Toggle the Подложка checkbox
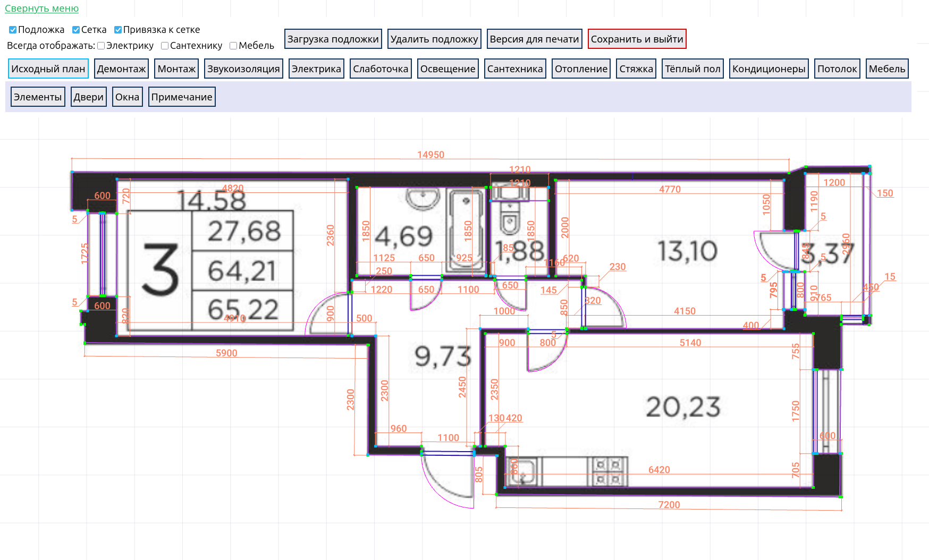Viewport: 929px width, 560px height. pos(13,30)
